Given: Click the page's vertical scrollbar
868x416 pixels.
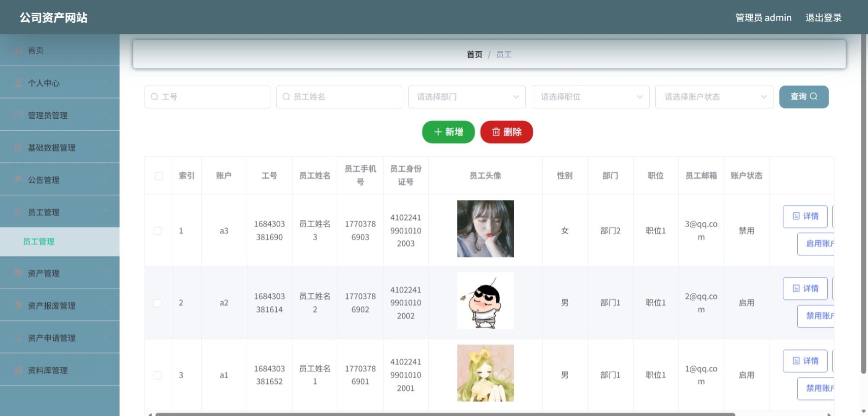Looking at the screenshot, I should click(864, 204).
